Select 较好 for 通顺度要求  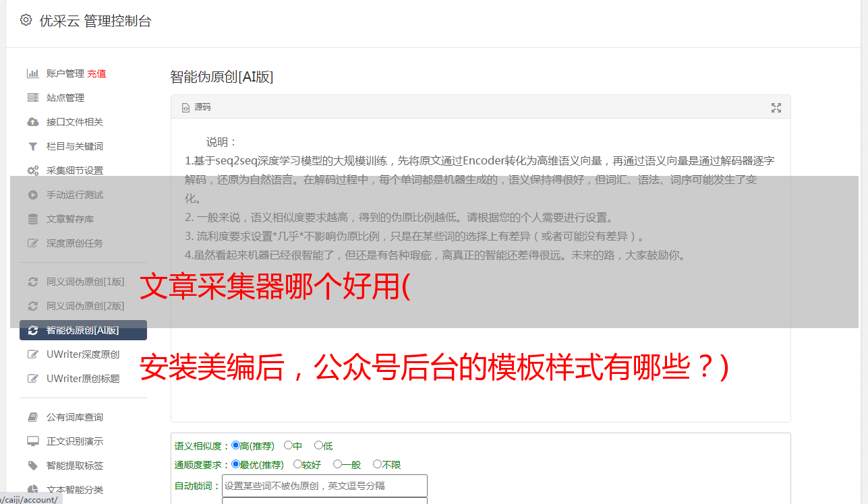297,464
